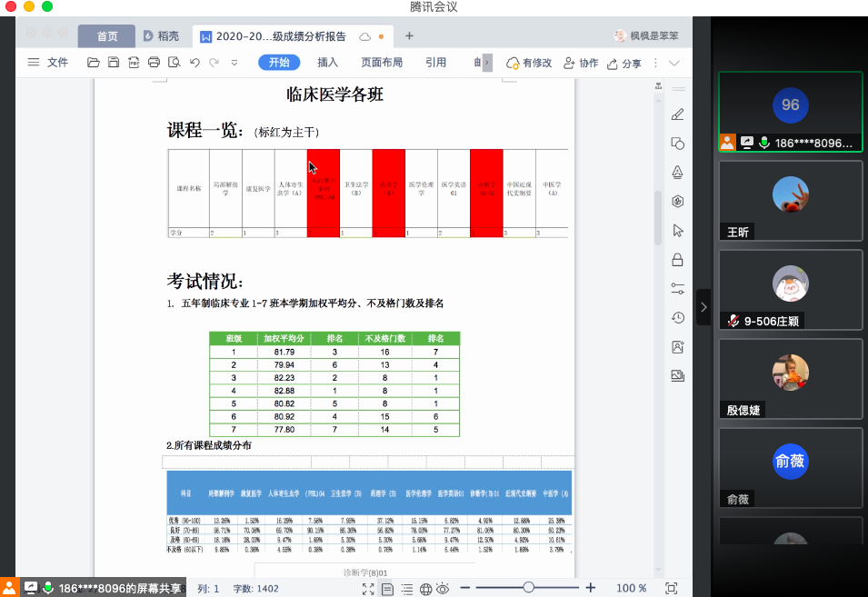
Task: Expand the quick access toolbar dropdown arrow
Action: pyautogui.click(x=234, y=63)
